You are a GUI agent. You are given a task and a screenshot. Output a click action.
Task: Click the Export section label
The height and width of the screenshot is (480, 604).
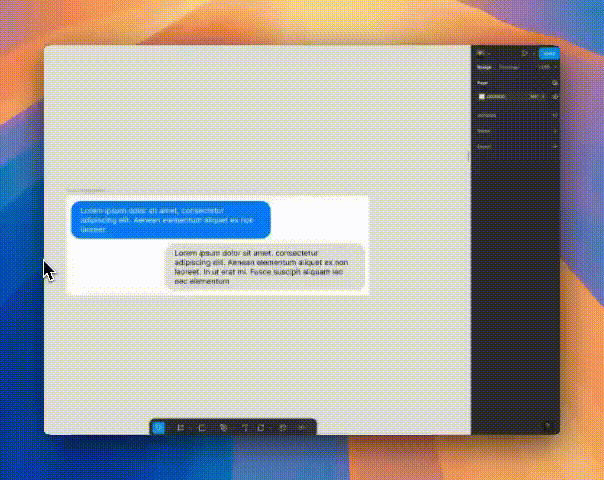[x=484, y=147]
